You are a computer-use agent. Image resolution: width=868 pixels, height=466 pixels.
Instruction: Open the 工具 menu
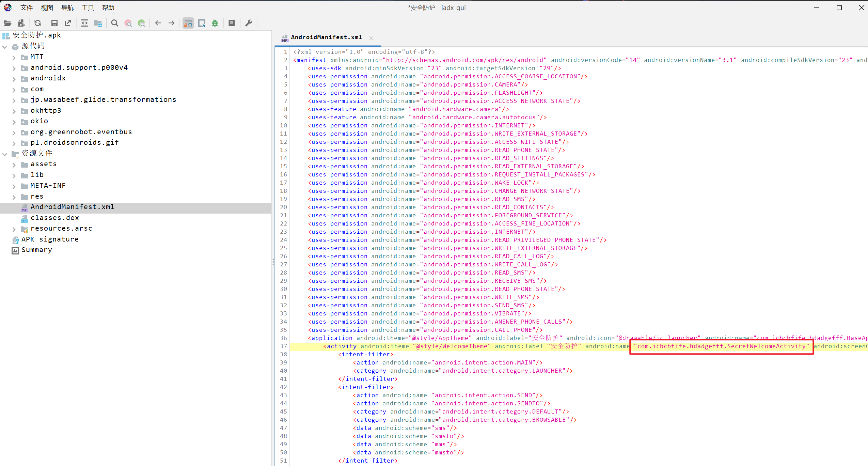coord(88,7)
